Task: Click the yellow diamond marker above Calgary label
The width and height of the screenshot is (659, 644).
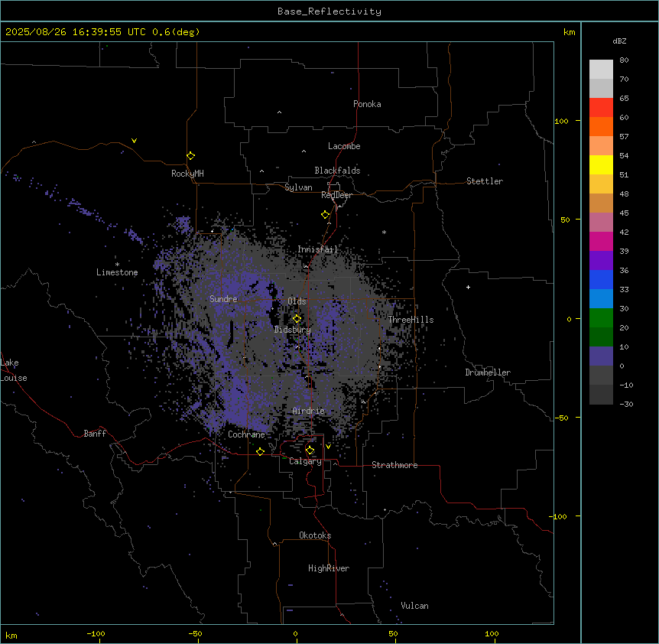Action: pyautogui.click(x=310, y=450)
